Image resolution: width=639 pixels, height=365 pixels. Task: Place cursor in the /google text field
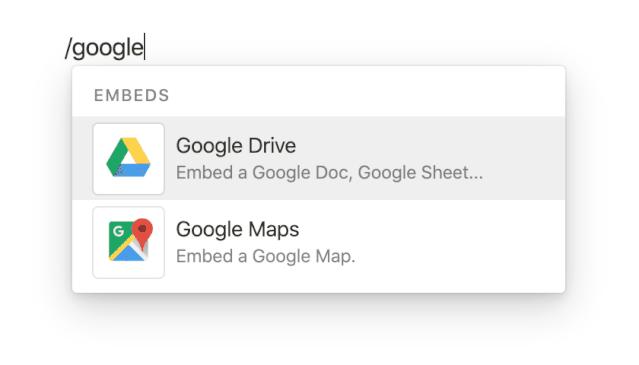pyautogui.click(x=104, y=48)
